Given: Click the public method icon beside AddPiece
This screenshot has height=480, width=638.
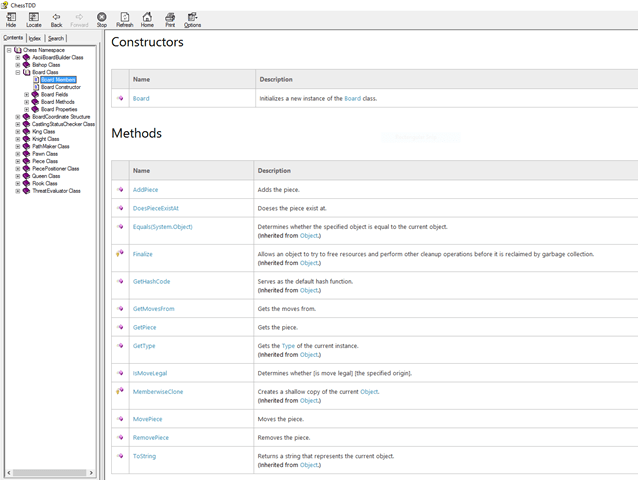Looking at the screenshot, I should click(x=120, y=189).
